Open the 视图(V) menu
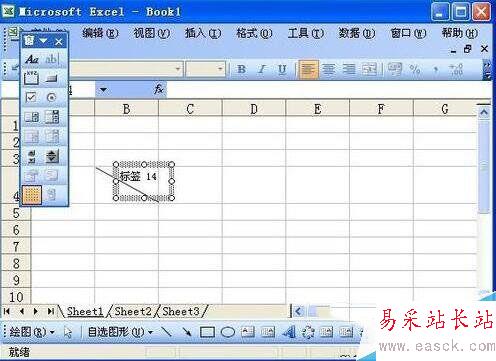The width and height of the screenshot is (496, 361). 151,33
